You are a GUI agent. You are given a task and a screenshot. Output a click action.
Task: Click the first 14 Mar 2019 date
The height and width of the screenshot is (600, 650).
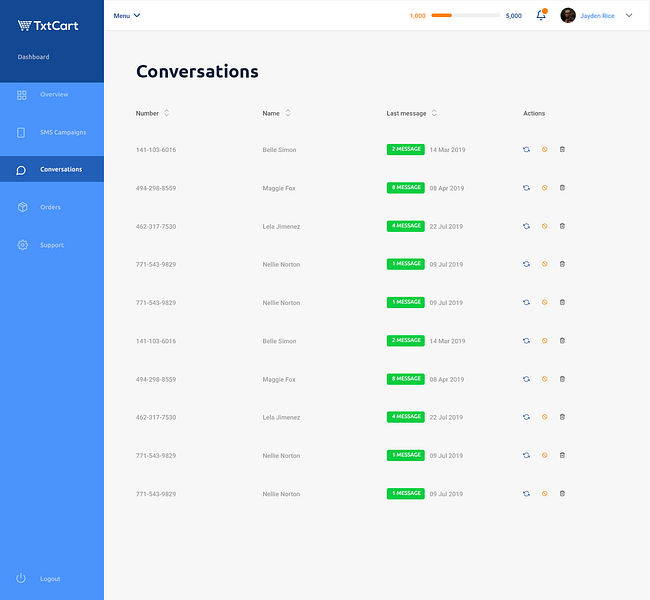[447, 150]
